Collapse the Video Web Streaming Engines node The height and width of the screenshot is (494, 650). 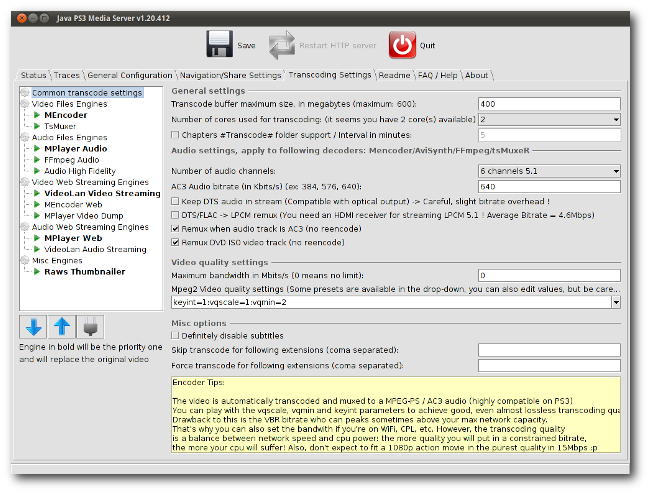point(25,182)
